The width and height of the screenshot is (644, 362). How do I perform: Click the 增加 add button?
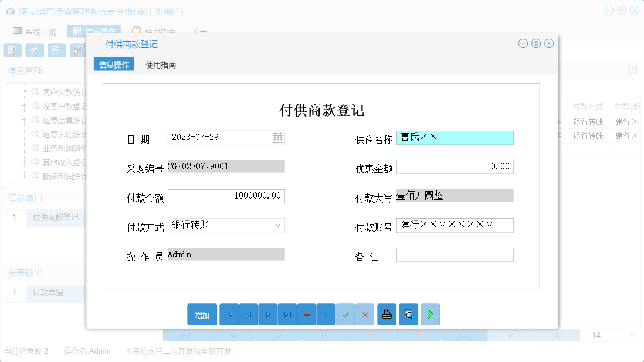202,315
